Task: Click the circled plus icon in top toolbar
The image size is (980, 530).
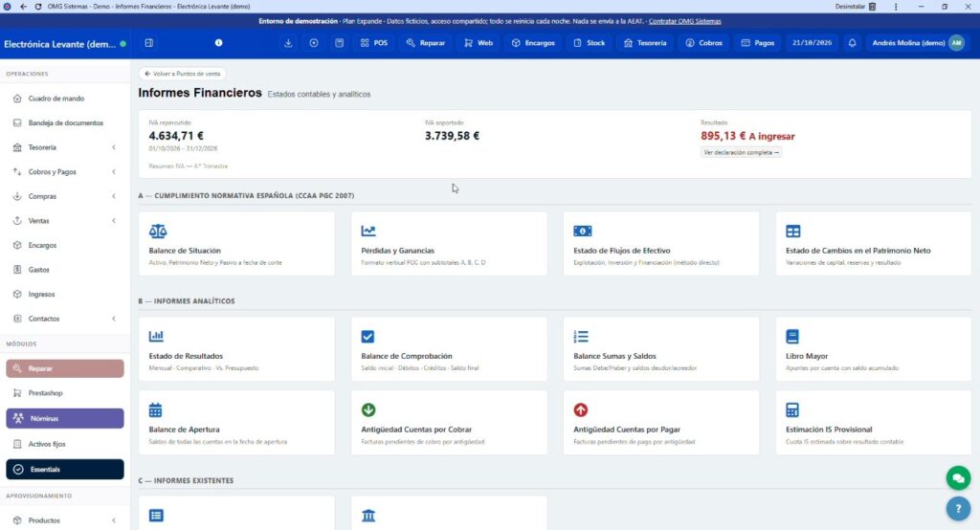Action: tap(314, 43)
